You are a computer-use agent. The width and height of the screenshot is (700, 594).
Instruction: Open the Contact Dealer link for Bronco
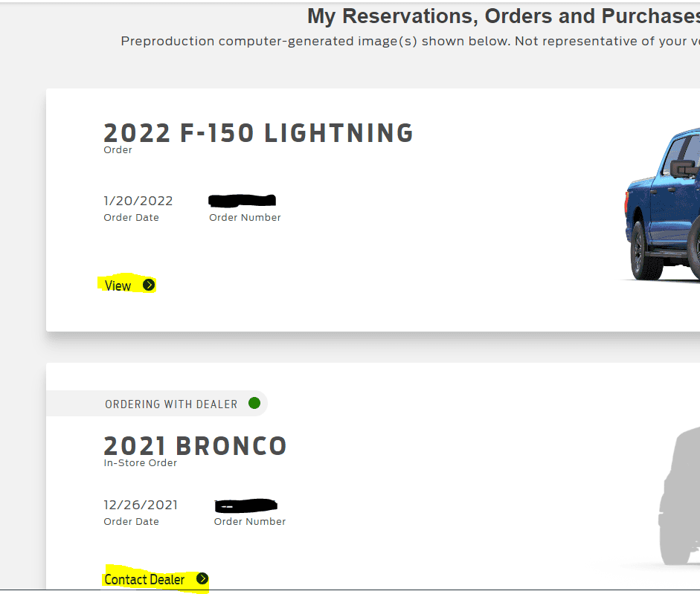click(x=145, y=579)
